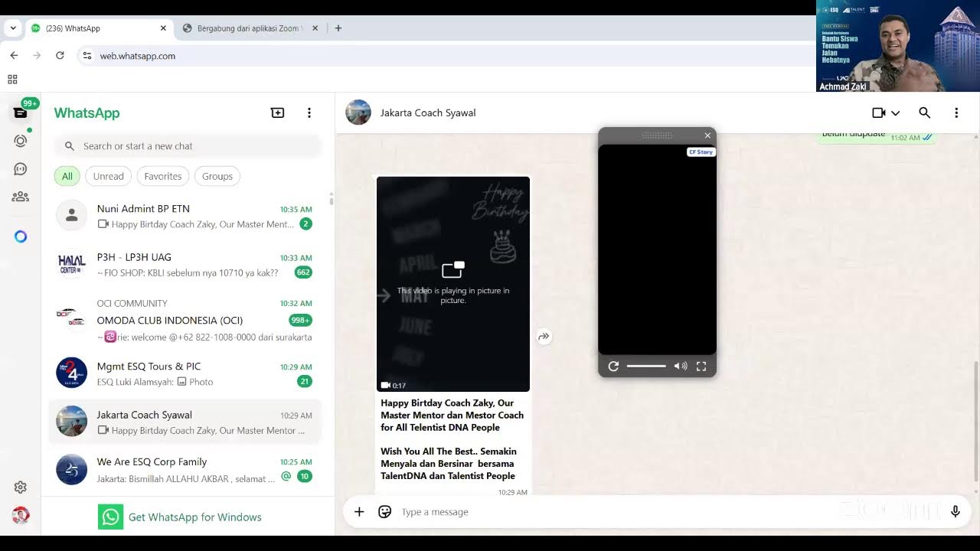Screen dimensions: 980x551
Task: Start a video call in chat header
Action: pos(878,112)
